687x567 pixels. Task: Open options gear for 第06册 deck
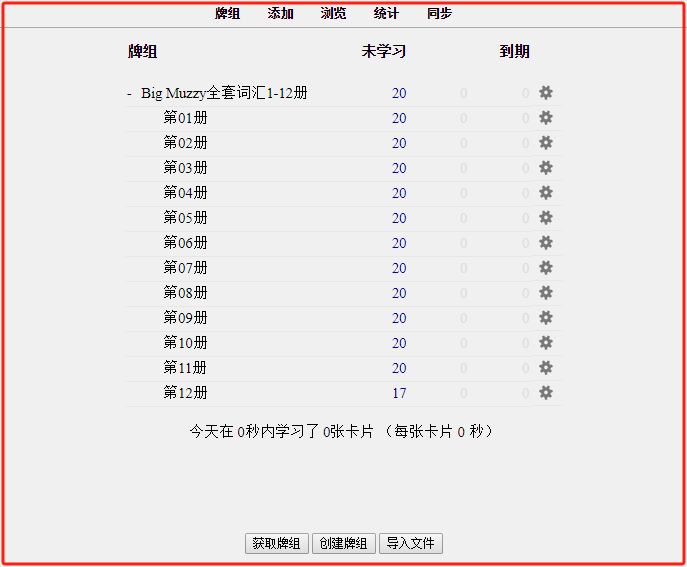pos(545,242)
